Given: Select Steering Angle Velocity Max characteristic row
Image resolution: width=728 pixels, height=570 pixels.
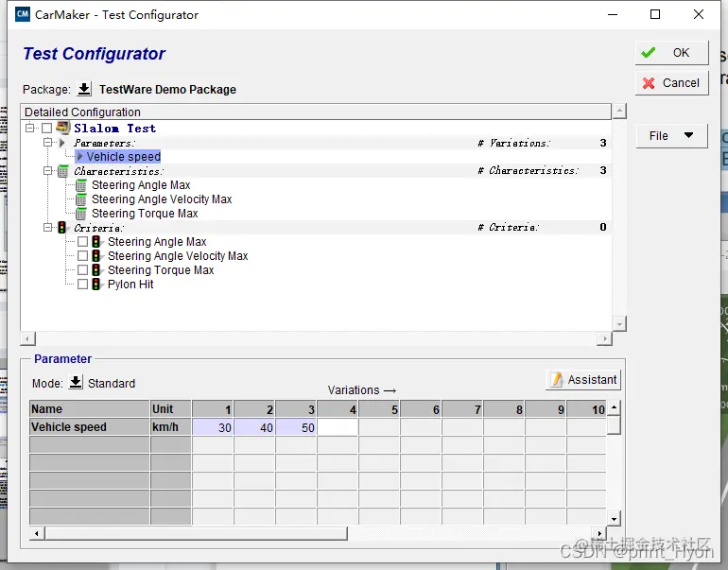Looking at the screenshot, I should click(162, 199).
